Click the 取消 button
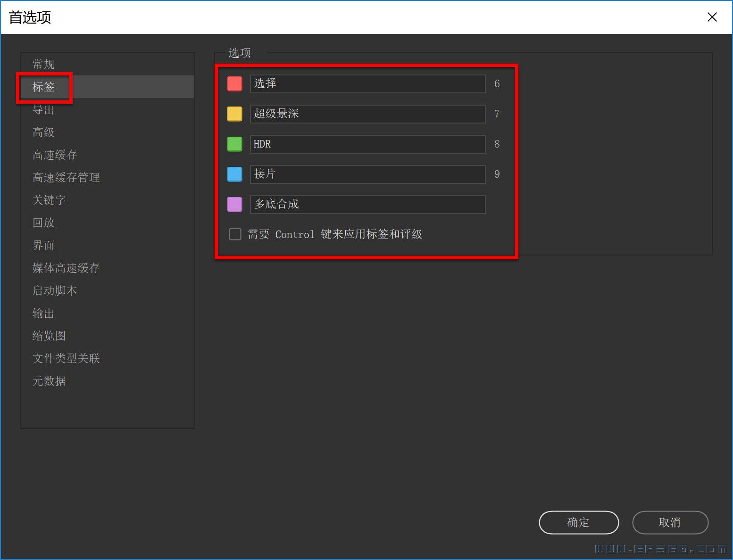 point(670,522)
